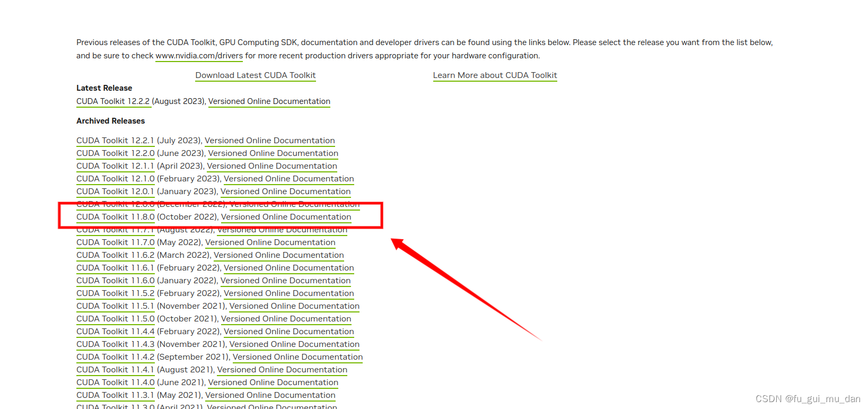Open the CUDA Toolkit 12.2.1 link
The image size is (868, 409).
click(x=115, y=141)
